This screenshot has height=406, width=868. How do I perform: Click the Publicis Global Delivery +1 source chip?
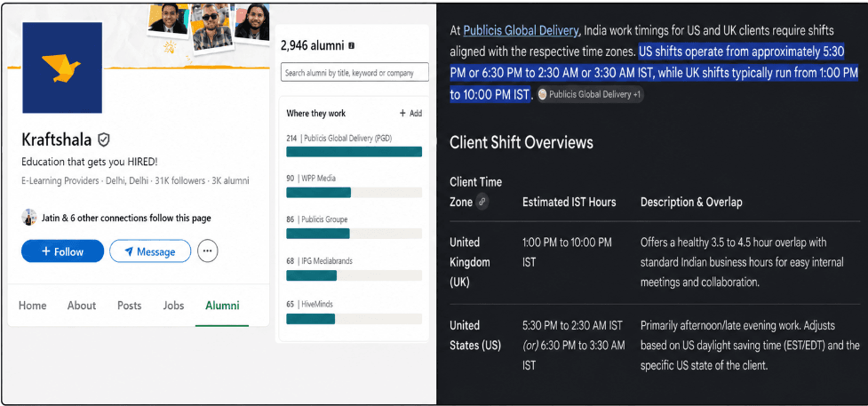[590, 95]
